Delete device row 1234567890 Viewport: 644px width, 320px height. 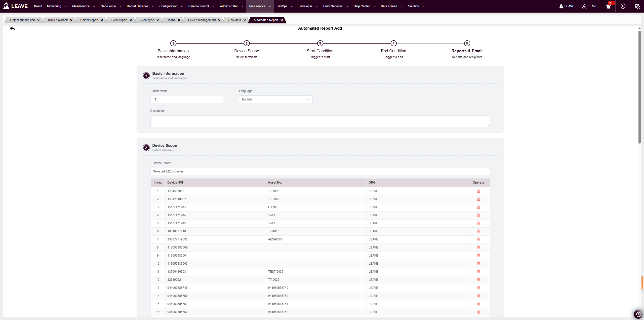478,191
